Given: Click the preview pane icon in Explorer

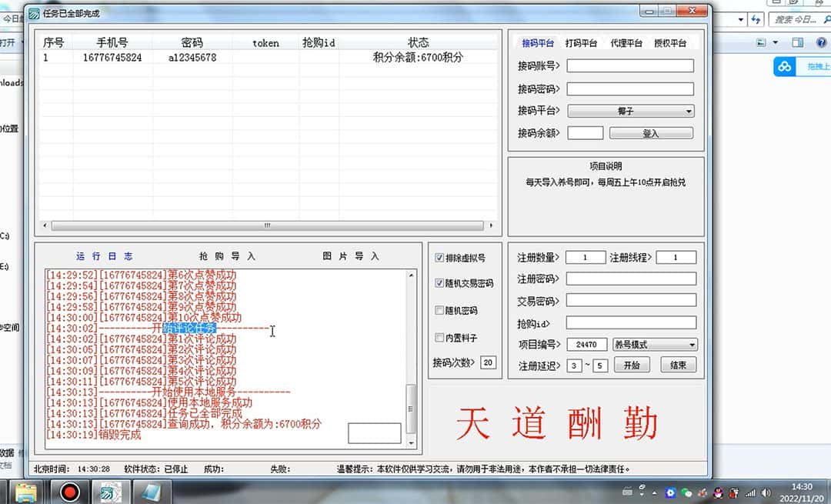Looking at the screenshot, I should coord(798,42).
